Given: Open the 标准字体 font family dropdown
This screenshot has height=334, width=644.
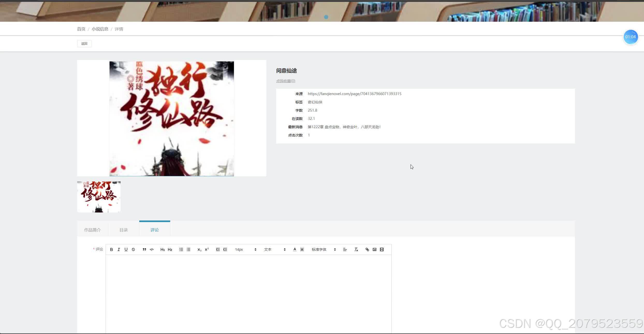Looking at the screenshot, I should (x=324, y=249).
